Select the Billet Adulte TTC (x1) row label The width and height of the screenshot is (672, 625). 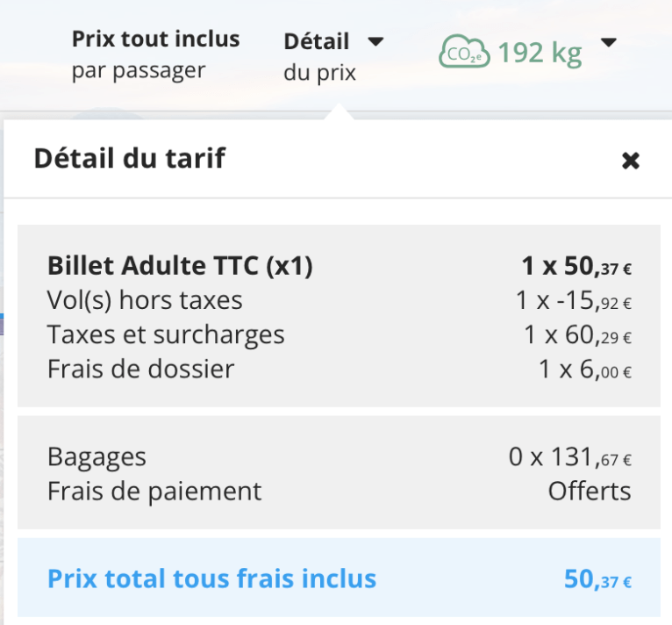180,265
